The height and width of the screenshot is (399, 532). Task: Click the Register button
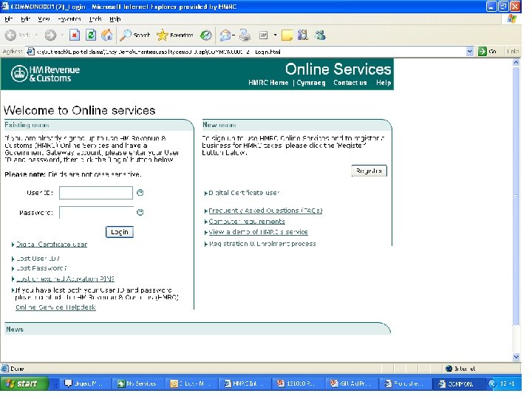point(369,171)
